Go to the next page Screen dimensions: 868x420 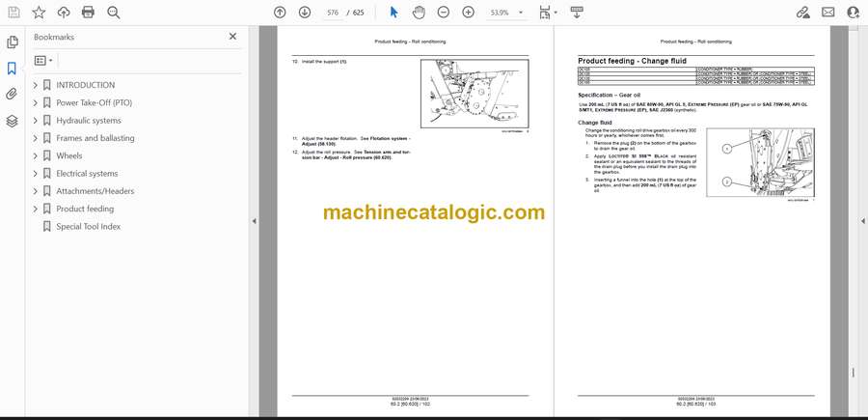coord(305,13)
